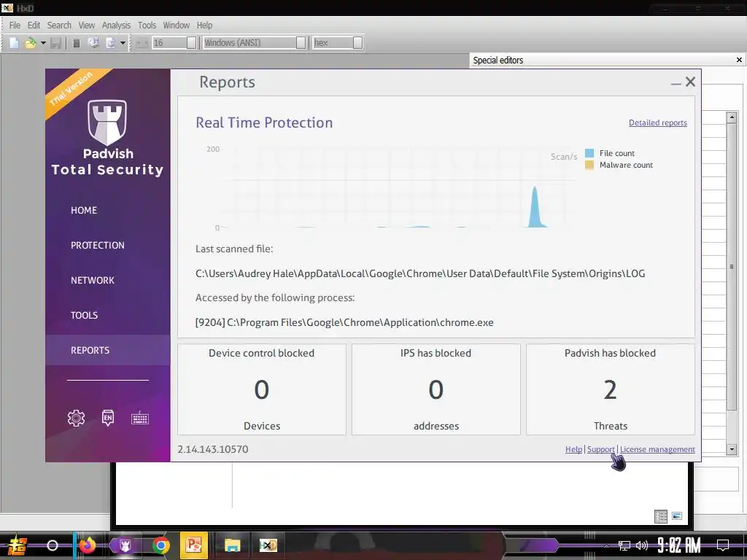
Task: Click the IPS has blocked addresses card
Action: click(436, 389)
